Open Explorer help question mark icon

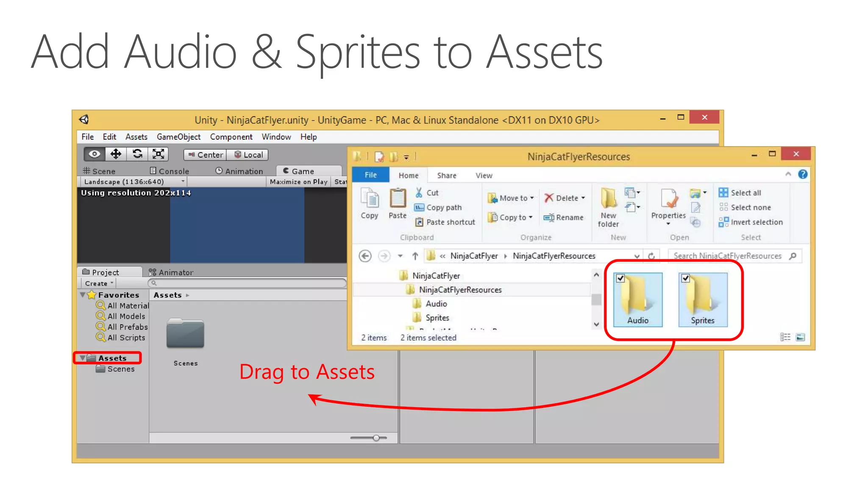click(803, 174)
